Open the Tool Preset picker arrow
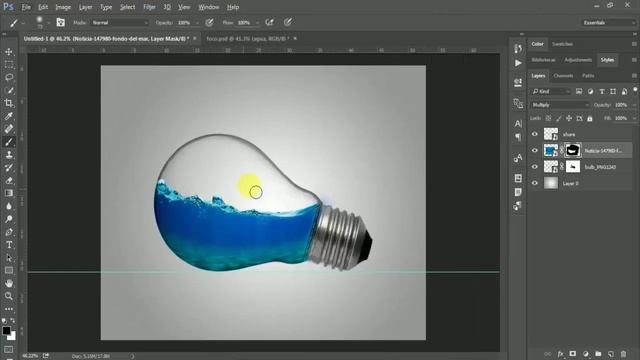640x360 pixels. click(23, 23)
